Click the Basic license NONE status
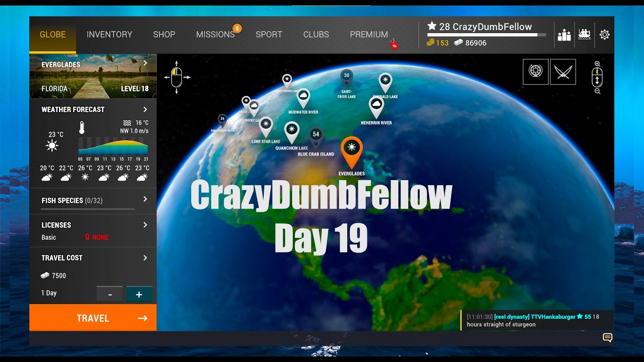 pyautogui.click(x=97, y=237)
